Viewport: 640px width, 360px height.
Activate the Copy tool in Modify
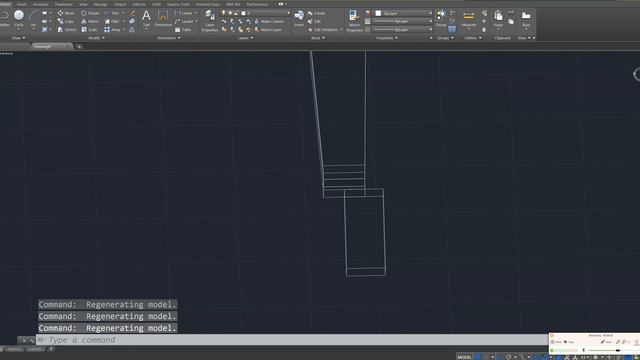66,21
